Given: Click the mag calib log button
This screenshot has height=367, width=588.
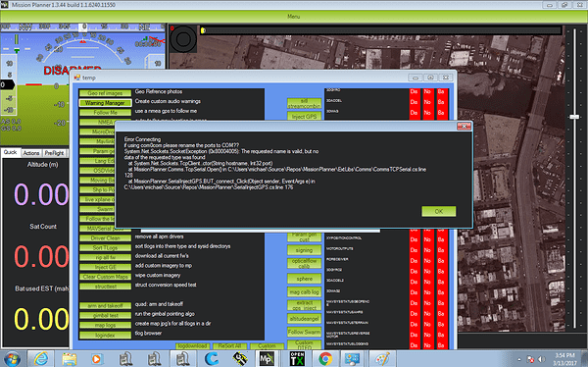Looking at the screenshot, I should click(x=304, y=291).
